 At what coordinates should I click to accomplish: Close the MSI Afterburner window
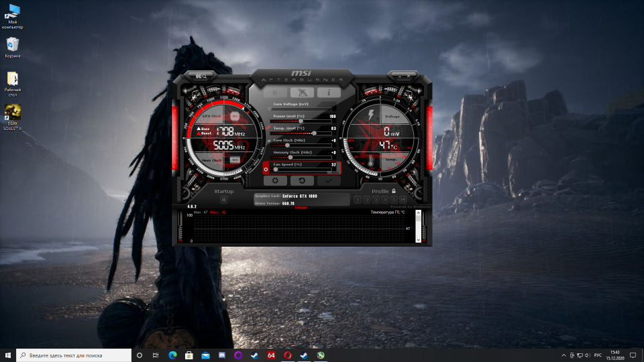click(409, 76)
